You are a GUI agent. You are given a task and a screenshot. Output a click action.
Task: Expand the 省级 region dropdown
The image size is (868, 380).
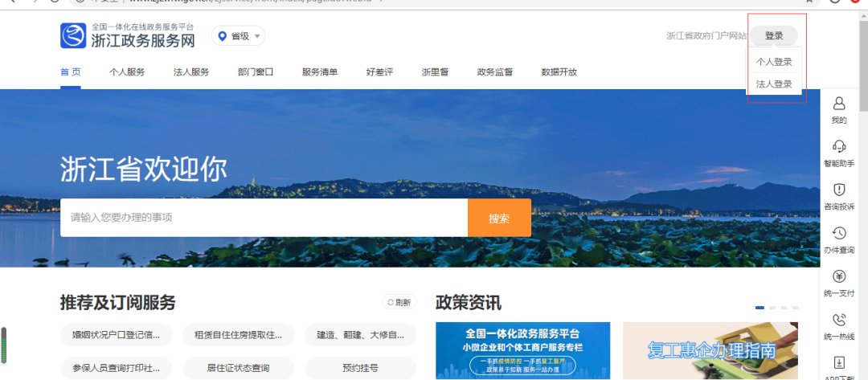(x=238, y=36)
